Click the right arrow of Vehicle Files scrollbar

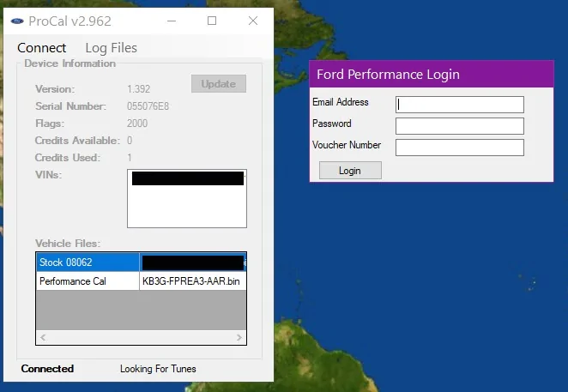[239, 337]
